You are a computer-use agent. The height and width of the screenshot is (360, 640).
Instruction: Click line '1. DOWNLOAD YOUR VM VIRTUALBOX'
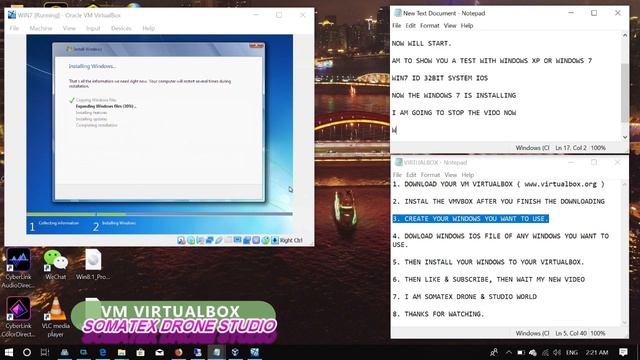[x=452, y=184]
